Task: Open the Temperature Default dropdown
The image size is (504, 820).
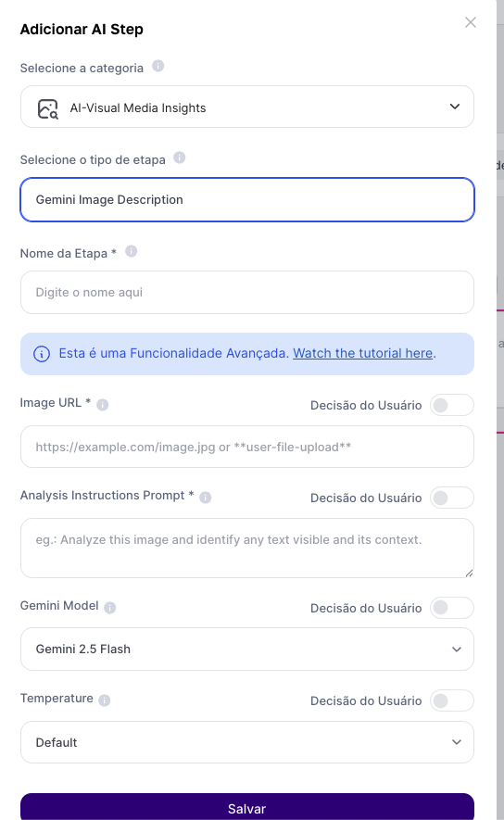Action: pos(247,742)
